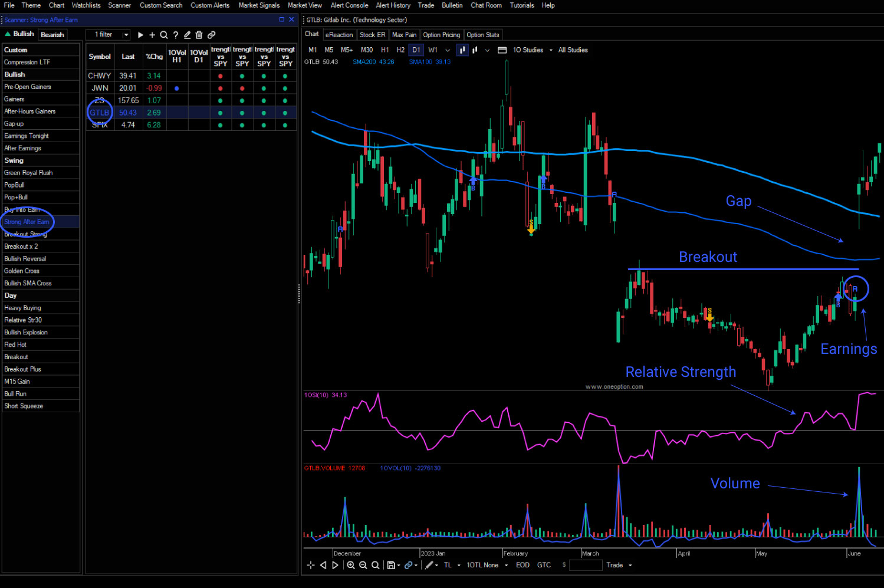The width and height of the screenshot is (884, 588).
Task: Run the scanner with the play icon
Action: click(x=140, y=35)
